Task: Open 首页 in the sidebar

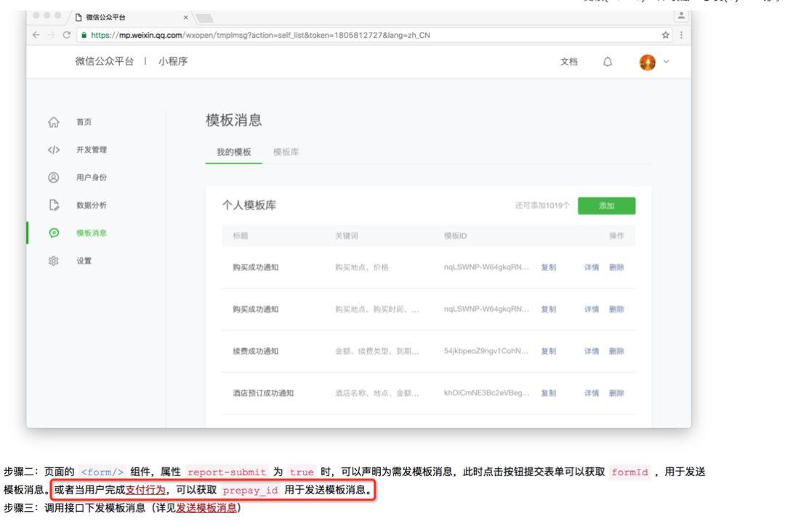Action: coord(84,122)
